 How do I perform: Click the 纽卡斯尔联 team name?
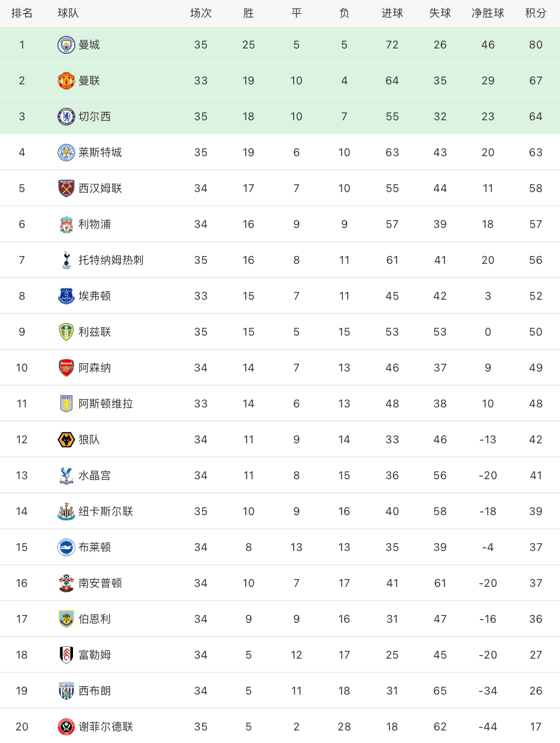(106, 511)
